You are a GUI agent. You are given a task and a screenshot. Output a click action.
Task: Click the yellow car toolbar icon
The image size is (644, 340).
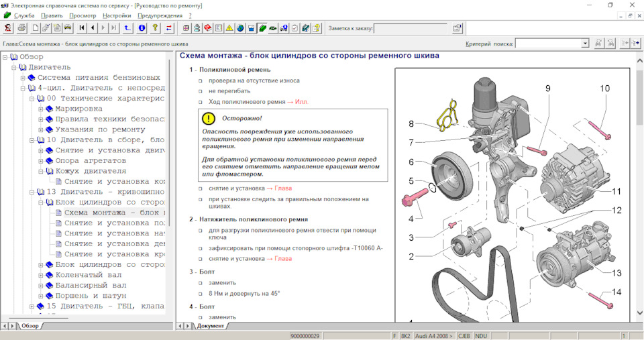[x=68, y=28]
